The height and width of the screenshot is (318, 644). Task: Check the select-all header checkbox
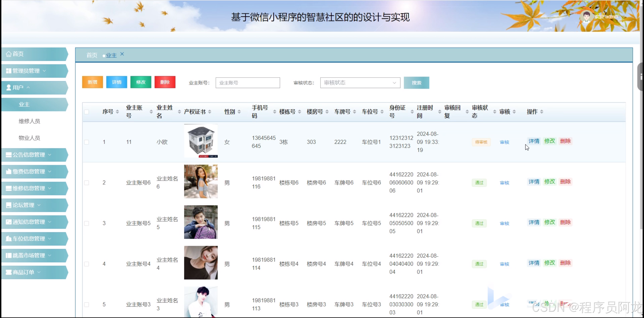click(87, 112)
